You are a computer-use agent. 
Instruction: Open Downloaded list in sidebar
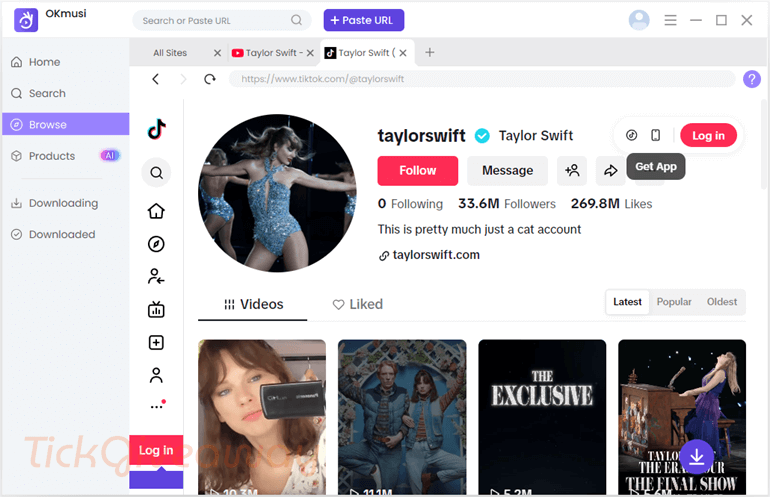point(66,234)
